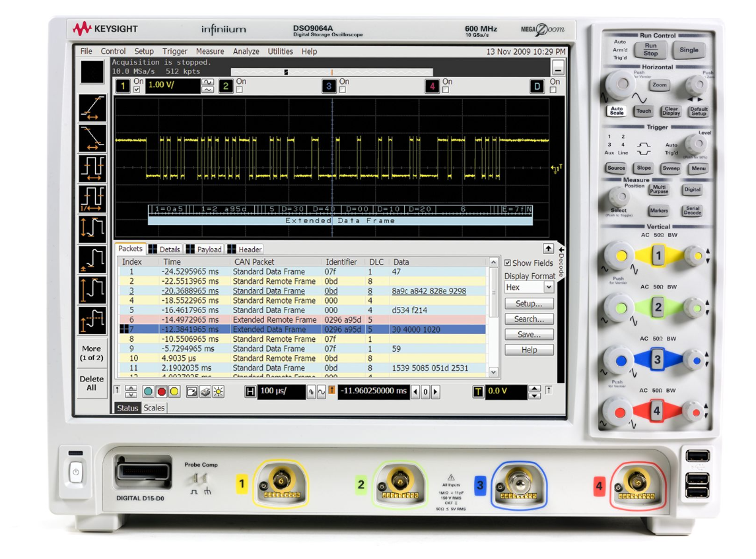Image resolution: width=756 pixels, height=559 pixels.
Task: Select the rising edge trigger icon
Action: coord(96,108)
